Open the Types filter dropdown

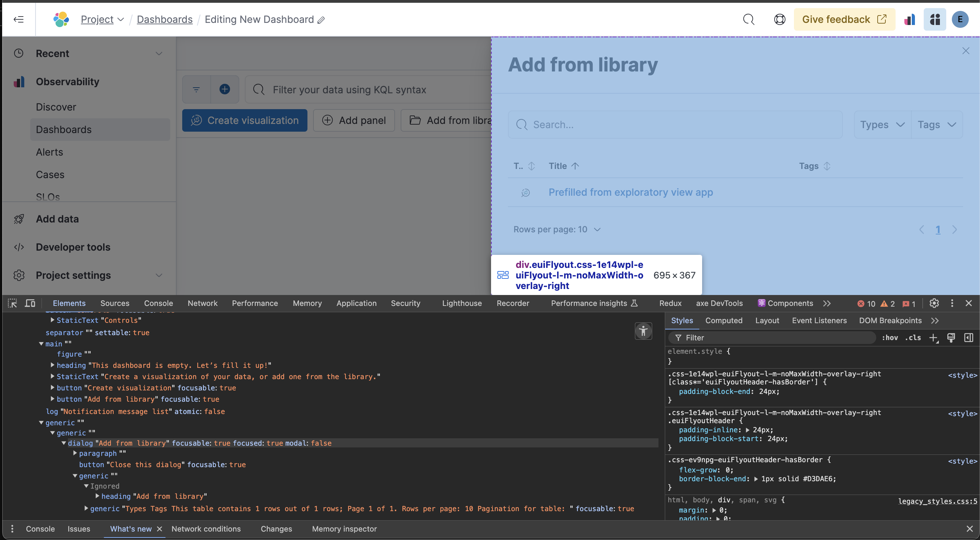pyautogui.click(x=883, y=125)
